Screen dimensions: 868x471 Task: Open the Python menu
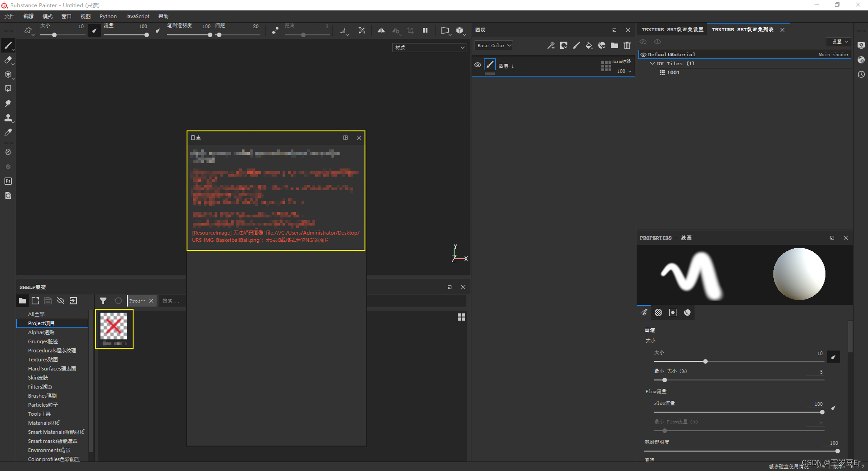click(x=108, y=16)
